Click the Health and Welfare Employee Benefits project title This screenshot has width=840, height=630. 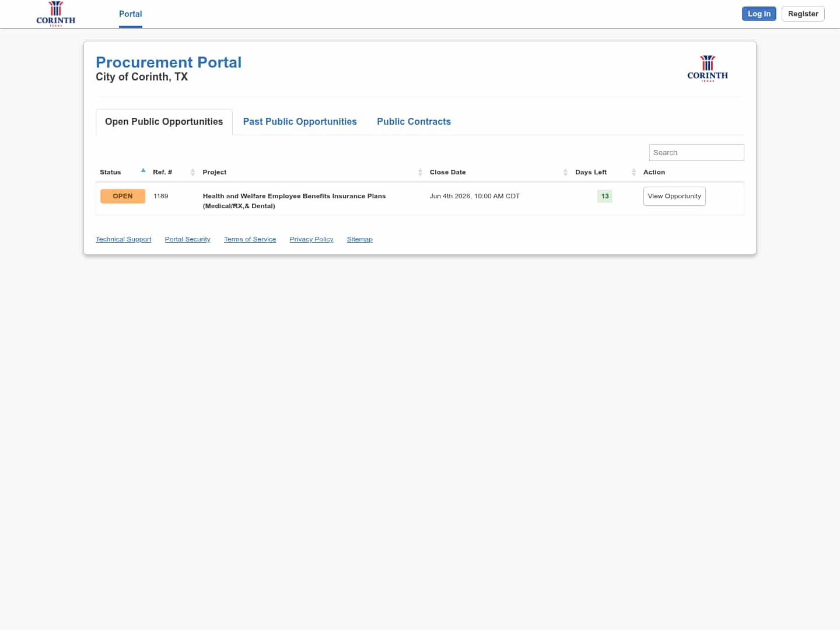(x=294, y=201)
